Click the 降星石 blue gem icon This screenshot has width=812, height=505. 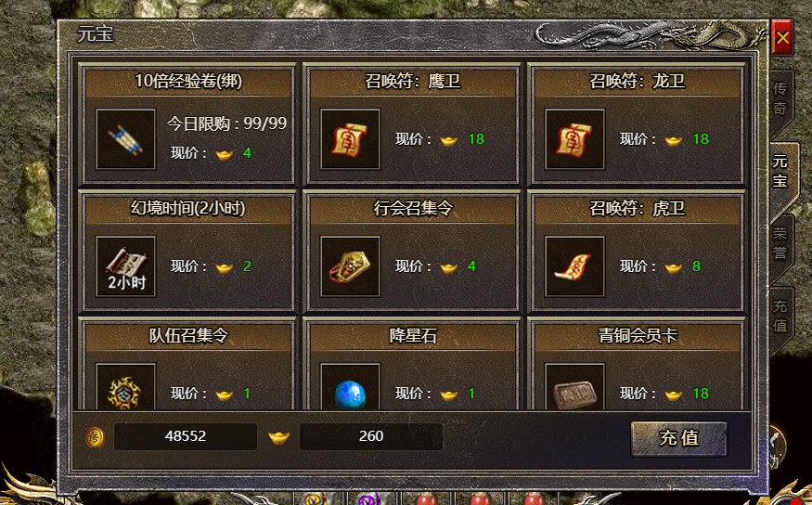350,387
